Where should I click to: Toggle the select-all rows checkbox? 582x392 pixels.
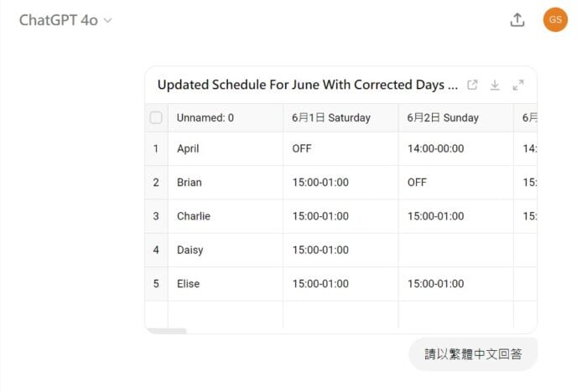156,118
